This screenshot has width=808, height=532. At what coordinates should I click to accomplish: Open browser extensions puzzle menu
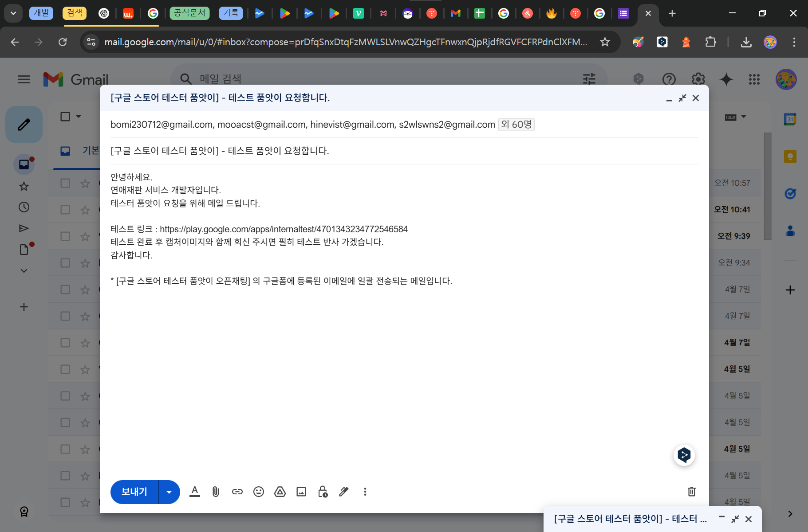710,42
